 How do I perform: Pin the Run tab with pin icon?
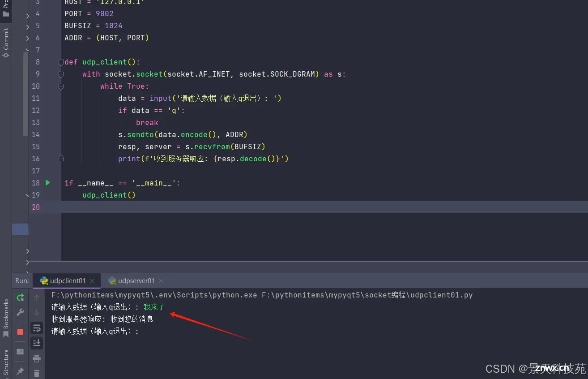coord(20,371)
